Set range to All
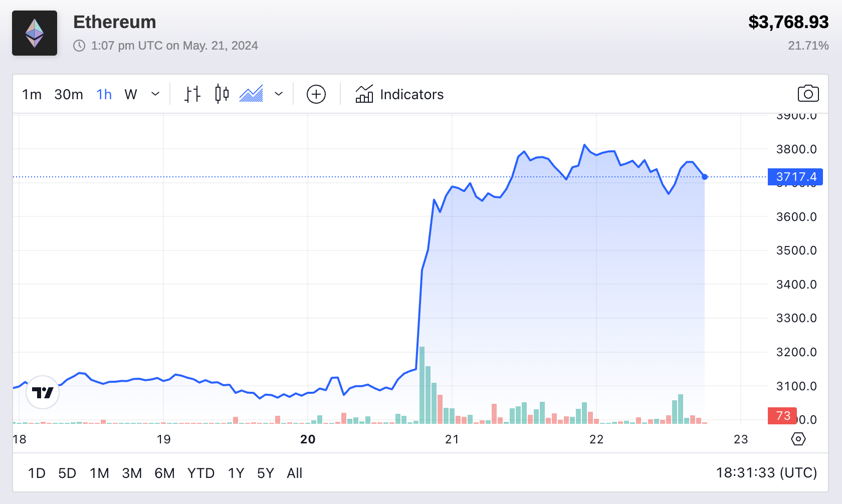Viewport: 842px width, 504px height. pos(295,473)
